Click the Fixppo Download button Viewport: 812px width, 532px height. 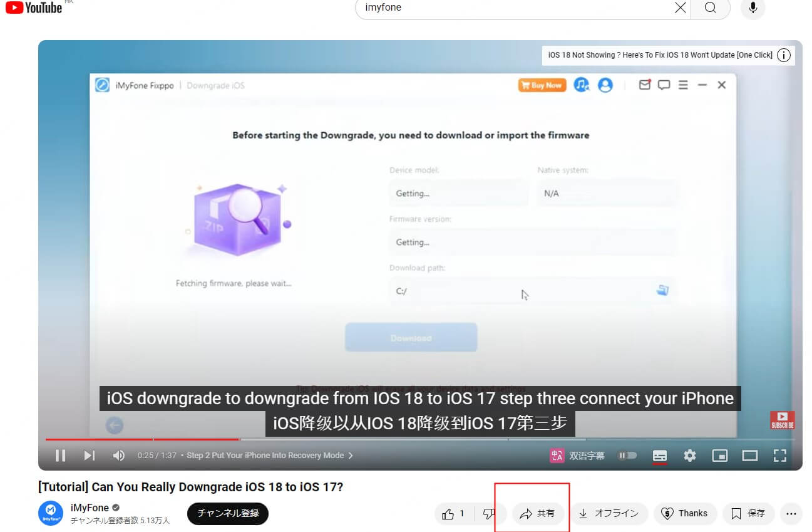(411, 338)
